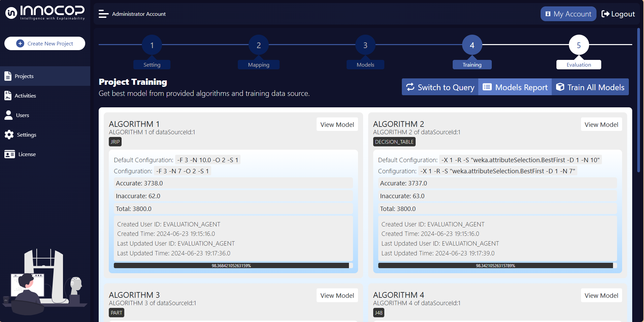
Task: Click the Train All Models cube icon
Action: click(x=560, y=87)
